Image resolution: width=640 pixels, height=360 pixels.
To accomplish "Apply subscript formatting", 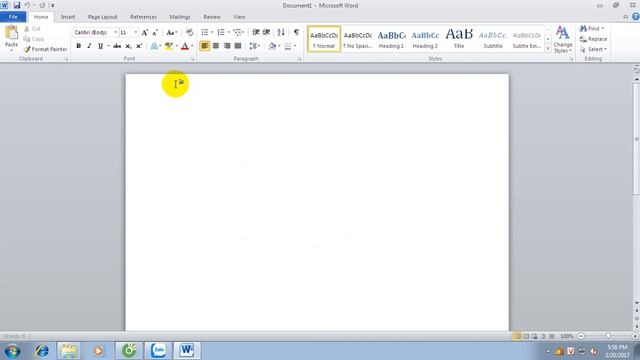I will tap(128, 46).
